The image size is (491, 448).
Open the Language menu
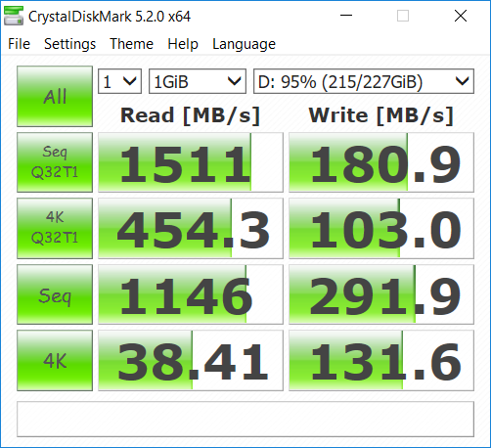(x=244, y=44)
